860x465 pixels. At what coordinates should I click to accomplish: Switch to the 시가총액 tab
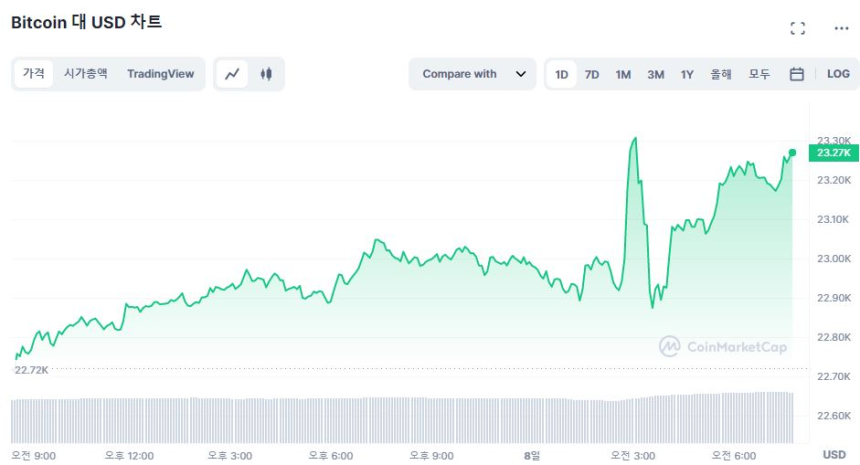tap(86, 74)
